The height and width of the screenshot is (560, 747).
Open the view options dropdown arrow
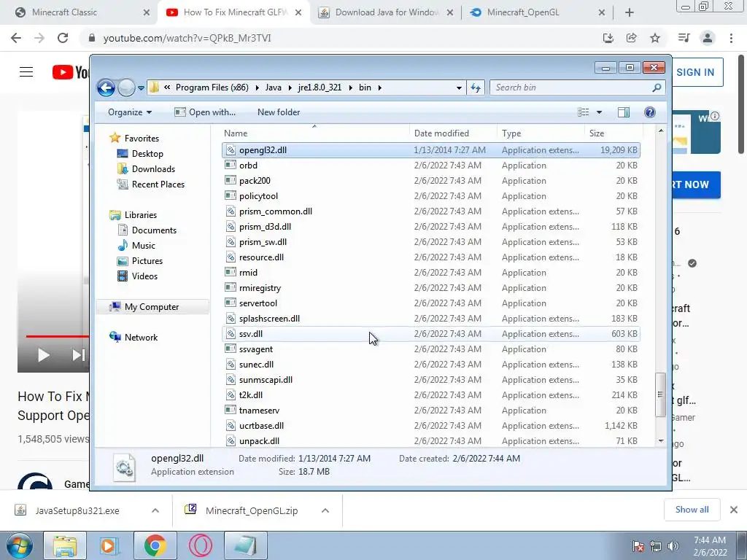pyautogui.click(x=600, y=112)
